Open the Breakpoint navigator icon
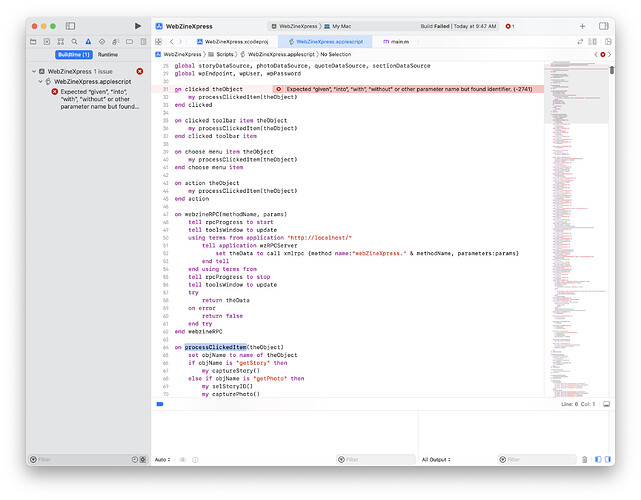 pos(130,42)
